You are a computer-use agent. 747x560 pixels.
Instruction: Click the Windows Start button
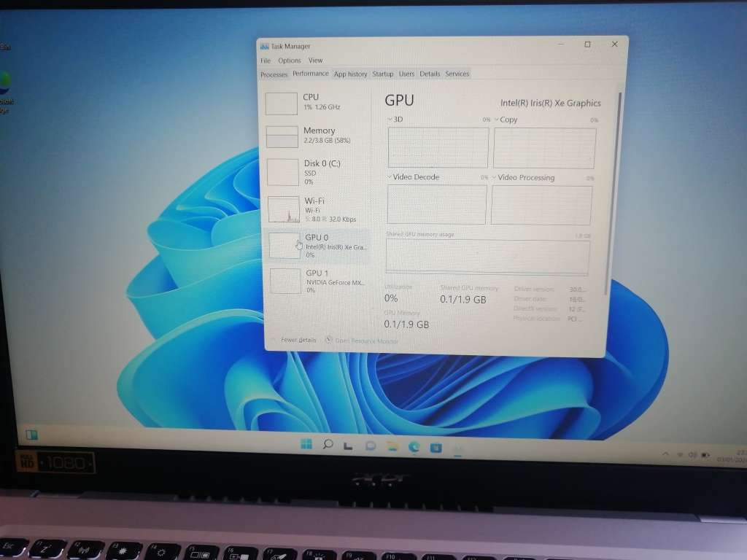(306, 444)
